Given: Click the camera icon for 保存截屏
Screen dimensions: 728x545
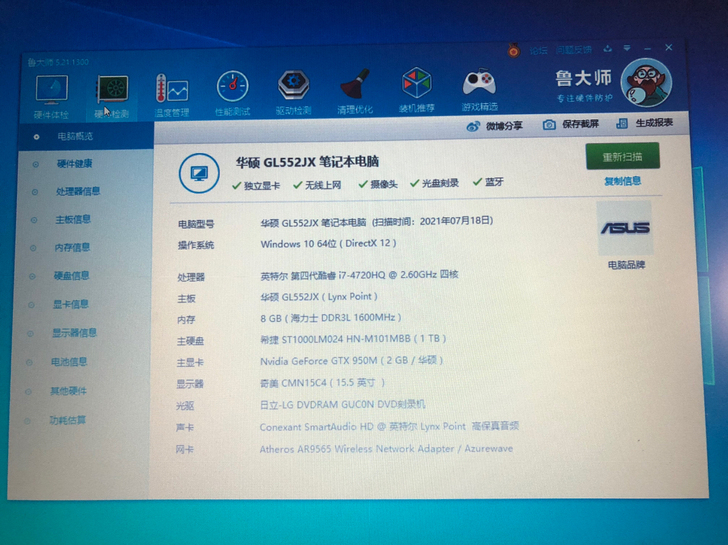Looking at the screenshot, I should pyautogui.click(x=549, y=124).
